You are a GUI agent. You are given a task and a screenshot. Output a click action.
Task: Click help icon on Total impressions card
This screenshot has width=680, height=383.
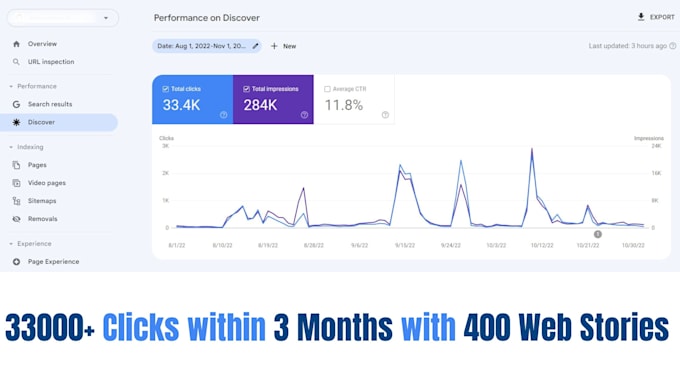coord(304,115)
